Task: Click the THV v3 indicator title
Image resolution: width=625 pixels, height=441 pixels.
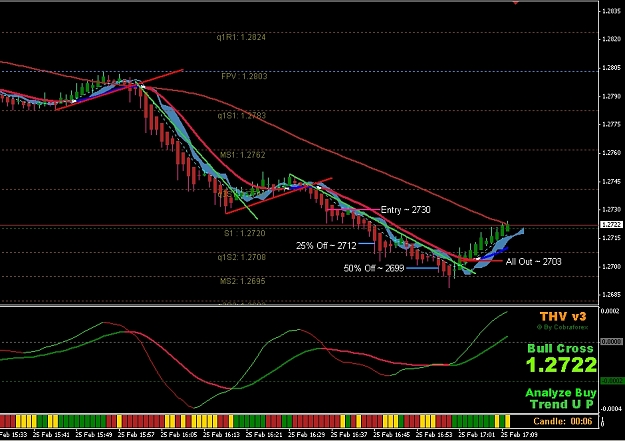Action: tap(563, 317)
